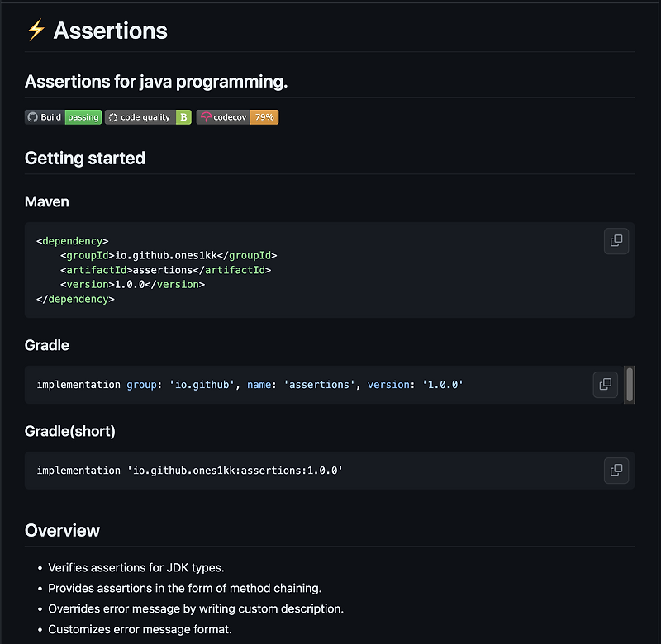Click the Maven section heading
Screen dimensions: 661x644
(46, 201)
